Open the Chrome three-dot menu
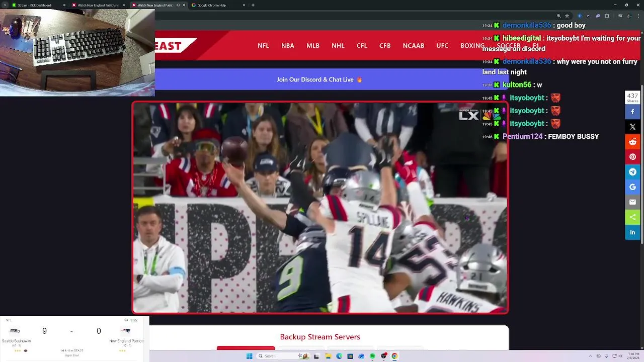This screenshot has height=362, width=644. coord(638,16)
